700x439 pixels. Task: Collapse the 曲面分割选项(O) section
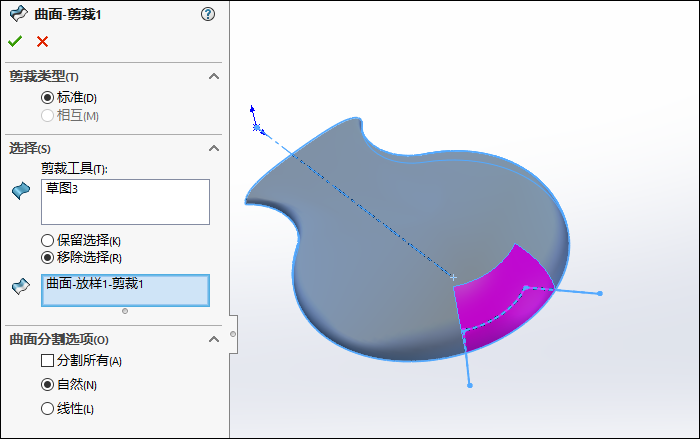[214, 339]
